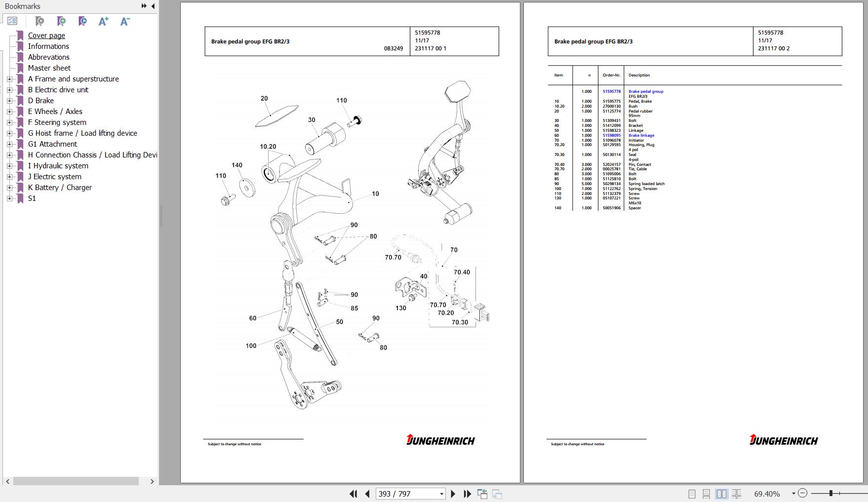
Task: Follow the Brake linkage link
Action: [x=641, y=135]
